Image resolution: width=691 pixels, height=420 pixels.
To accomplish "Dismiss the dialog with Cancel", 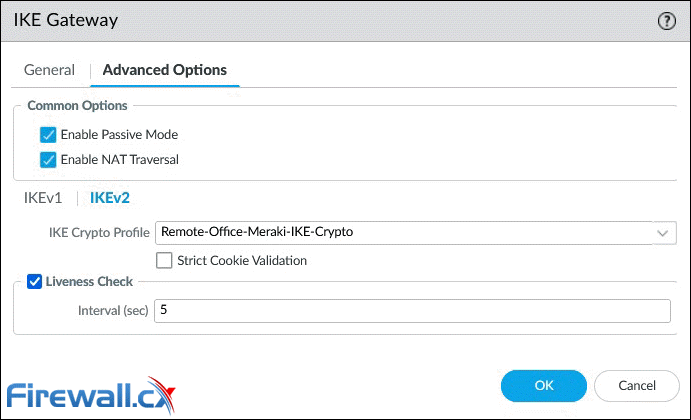I will pyautogui.click(x=637, y=386).
